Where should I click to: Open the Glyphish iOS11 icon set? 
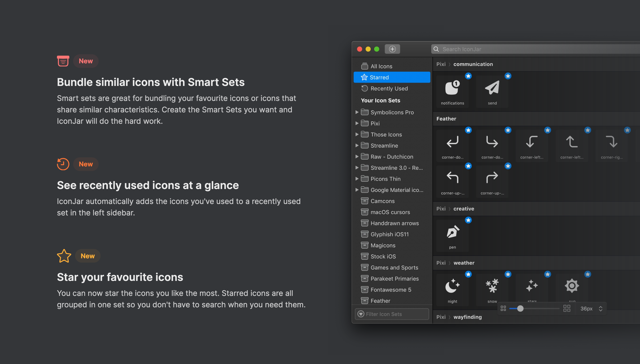pyautogui.click(x=392, y=234)
